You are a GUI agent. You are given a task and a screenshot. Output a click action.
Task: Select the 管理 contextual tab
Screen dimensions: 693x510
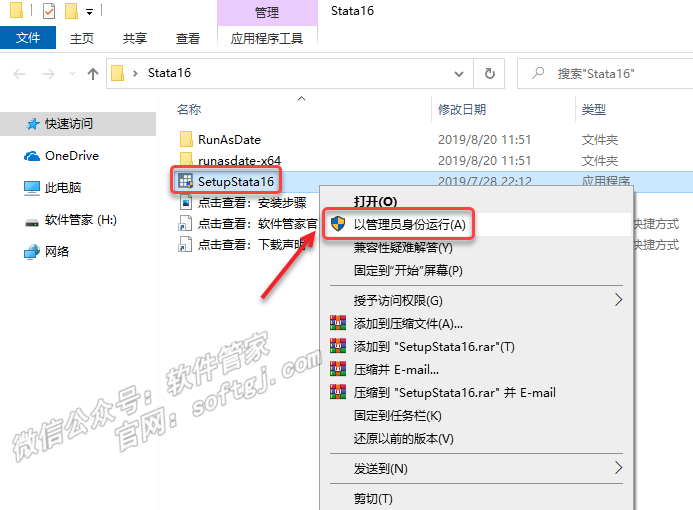click(x=267, y=12)
